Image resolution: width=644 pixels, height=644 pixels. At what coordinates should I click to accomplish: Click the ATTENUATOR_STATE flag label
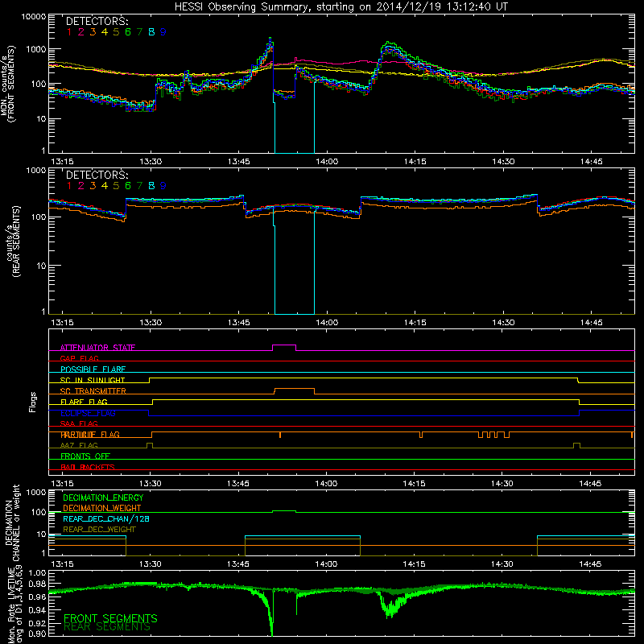97,348
